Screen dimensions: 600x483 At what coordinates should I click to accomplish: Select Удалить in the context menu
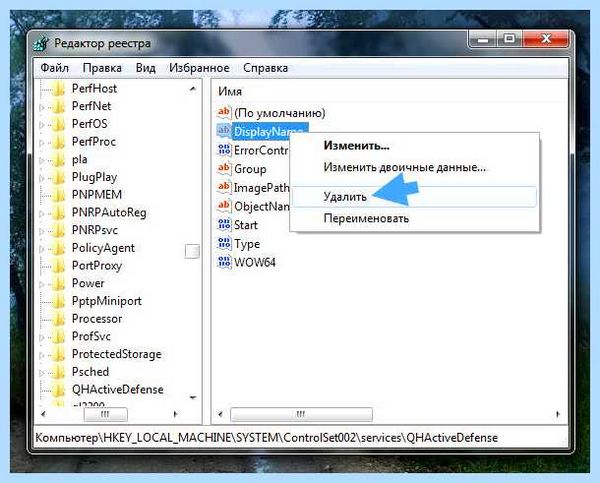coord(345,197)
